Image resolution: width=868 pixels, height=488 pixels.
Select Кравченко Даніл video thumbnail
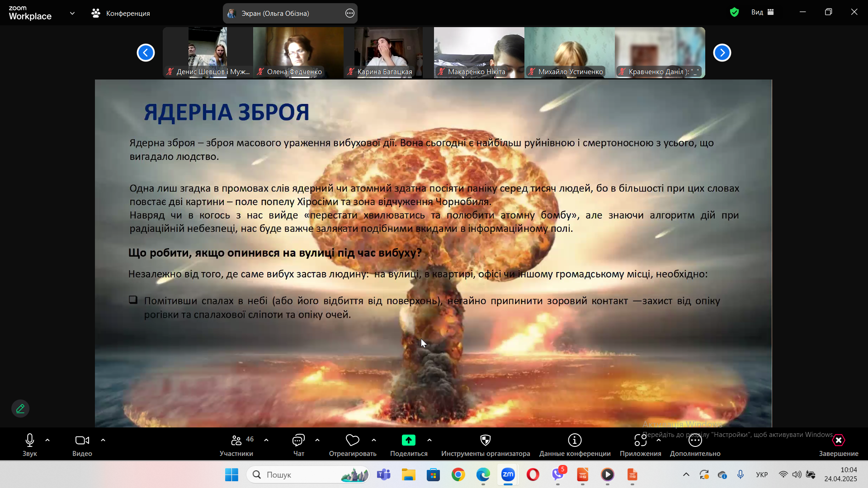click(660, 52)
